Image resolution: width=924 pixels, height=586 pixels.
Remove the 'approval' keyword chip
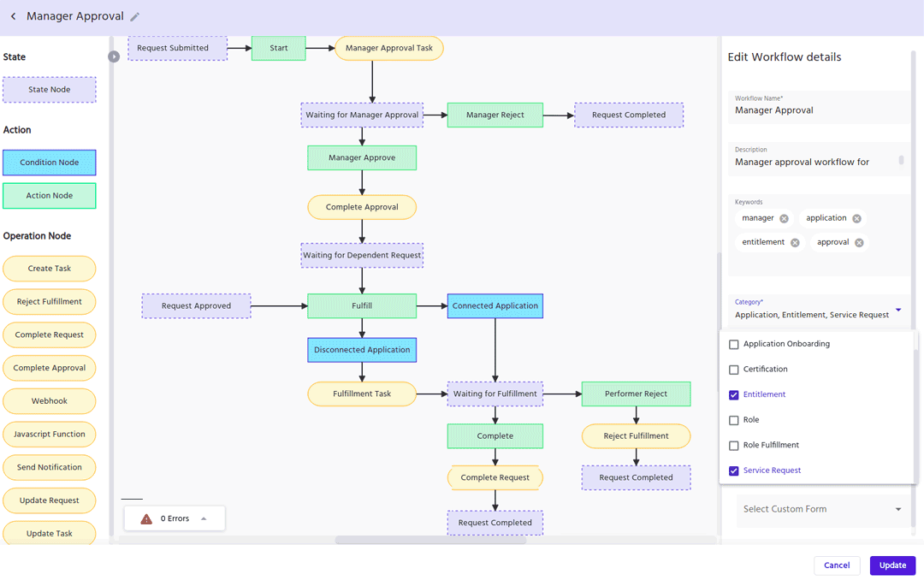(859, 243)
